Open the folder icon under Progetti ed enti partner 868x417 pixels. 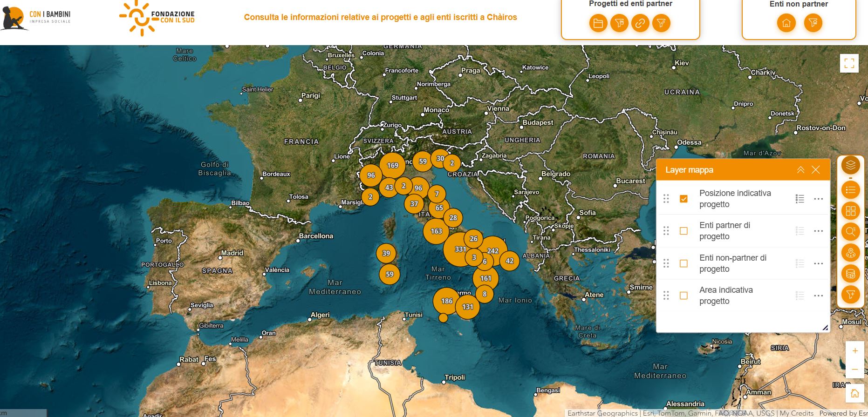tap(598, 23)
